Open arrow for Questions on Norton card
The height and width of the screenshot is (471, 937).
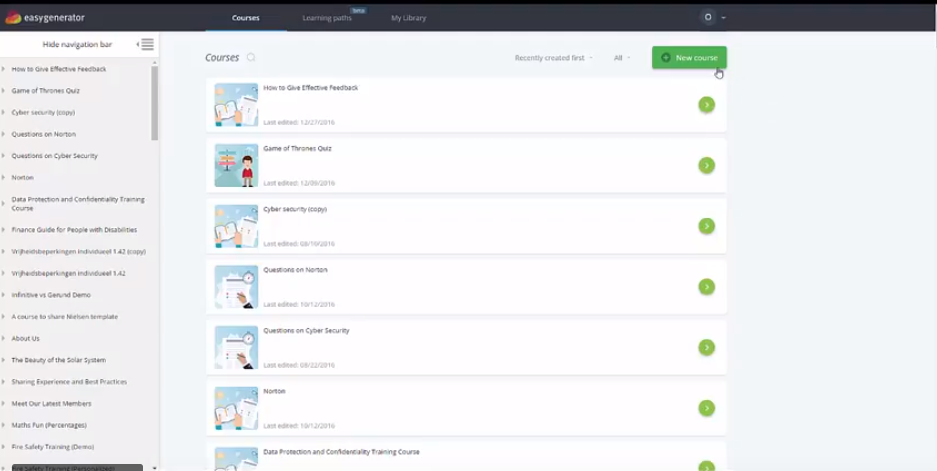point(706,287)
